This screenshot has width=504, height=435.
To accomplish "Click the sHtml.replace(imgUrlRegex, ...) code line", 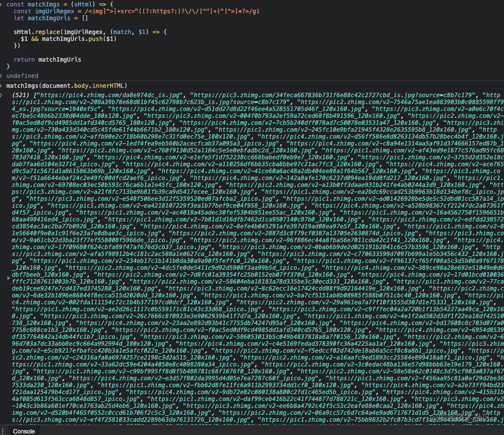I will (90, 32).
